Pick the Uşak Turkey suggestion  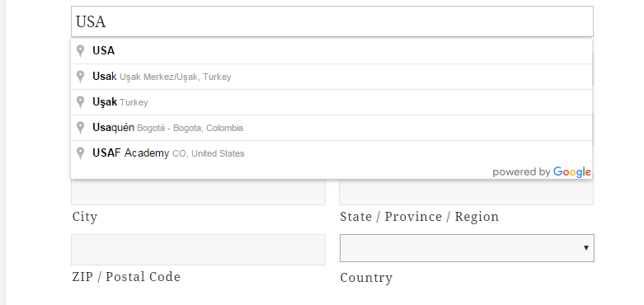331,101
